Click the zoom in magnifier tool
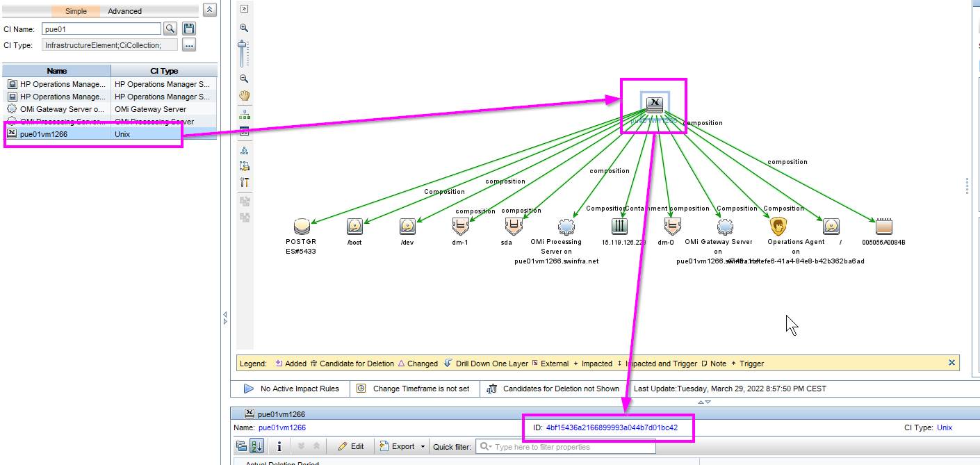The image size is (980, 465). click(x=244, y=28)
